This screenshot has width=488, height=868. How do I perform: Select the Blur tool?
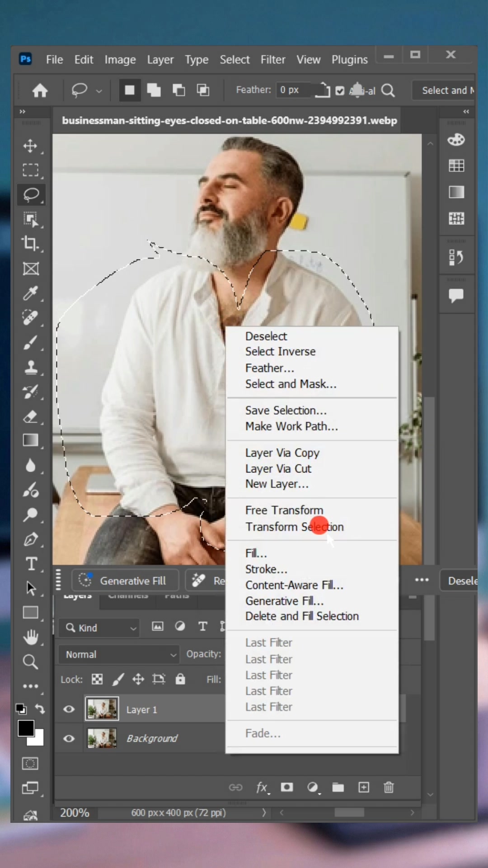click(30, 465)
